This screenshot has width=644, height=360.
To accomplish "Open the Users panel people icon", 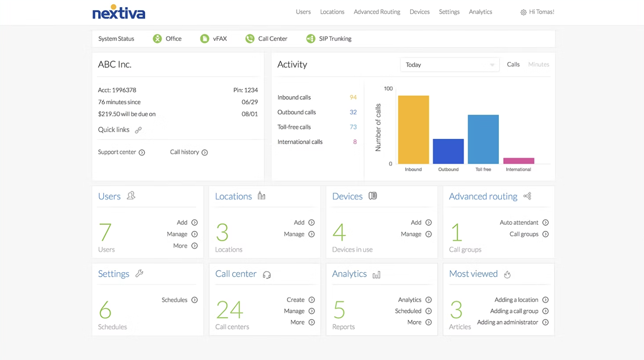I will tap(130, 196).
